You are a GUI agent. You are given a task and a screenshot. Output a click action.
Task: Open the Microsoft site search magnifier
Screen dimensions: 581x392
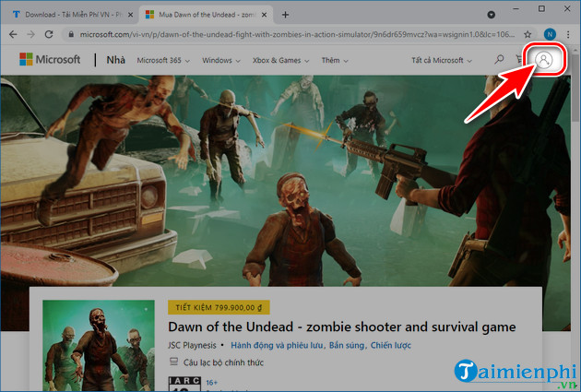coord(499,59)
